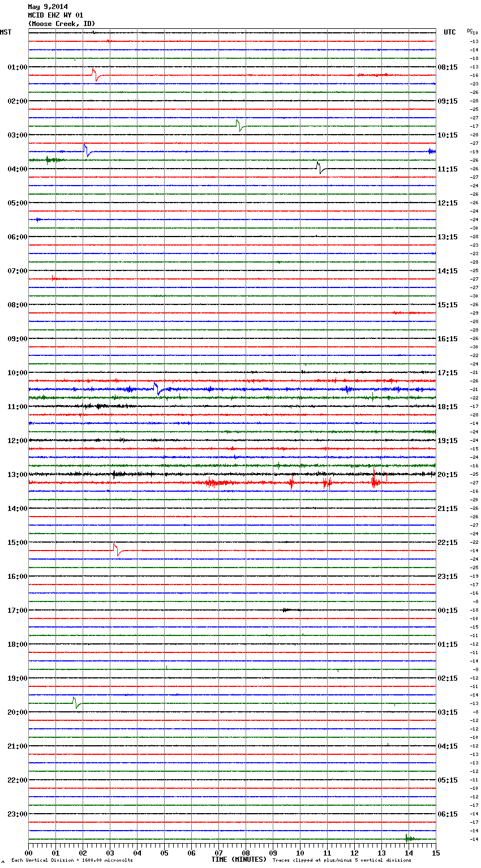The image size is (481, 868).
Task: Click the 04:15 UTC row label
Action: (x=448, y=746)
